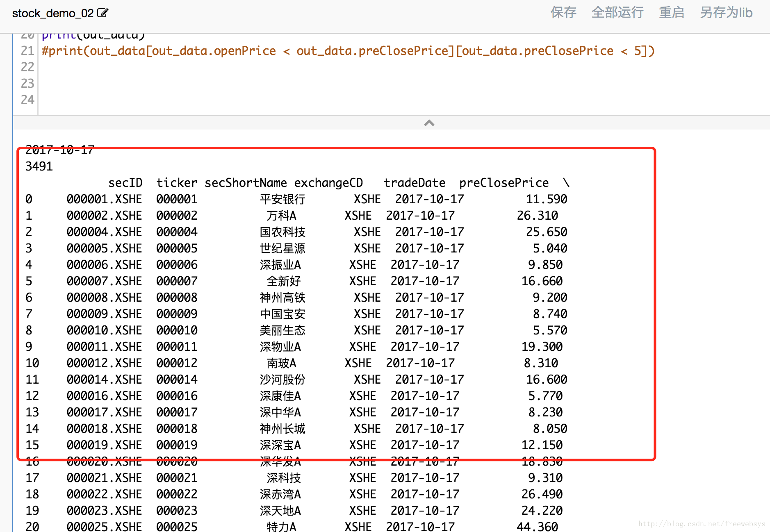Screen dimensions: 770x532
Task: Click price value 5.040
Action: pyautogui.click(x=550, y=248)
